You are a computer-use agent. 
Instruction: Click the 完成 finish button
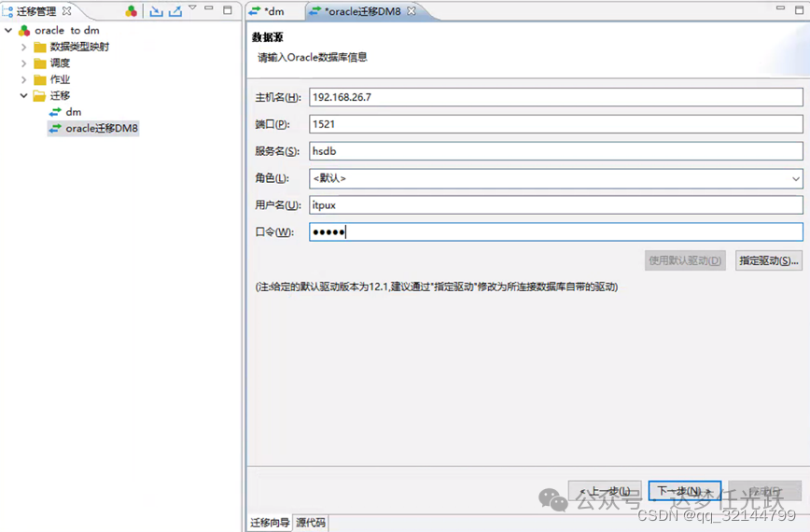[765, 491]
